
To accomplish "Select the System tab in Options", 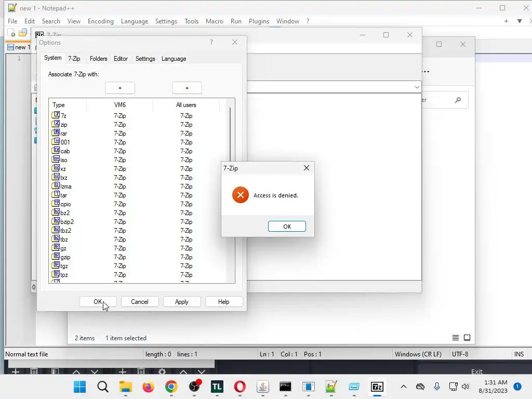I will [52, 58].
